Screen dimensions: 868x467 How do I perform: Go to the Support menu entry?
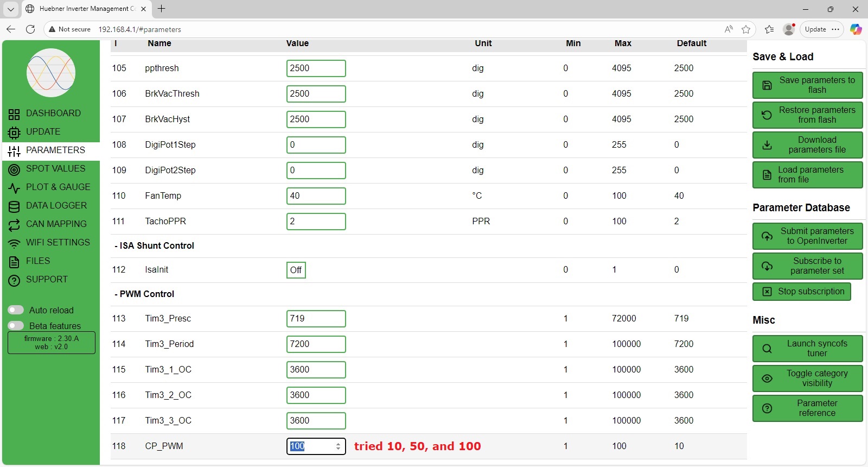coord(47,280)
